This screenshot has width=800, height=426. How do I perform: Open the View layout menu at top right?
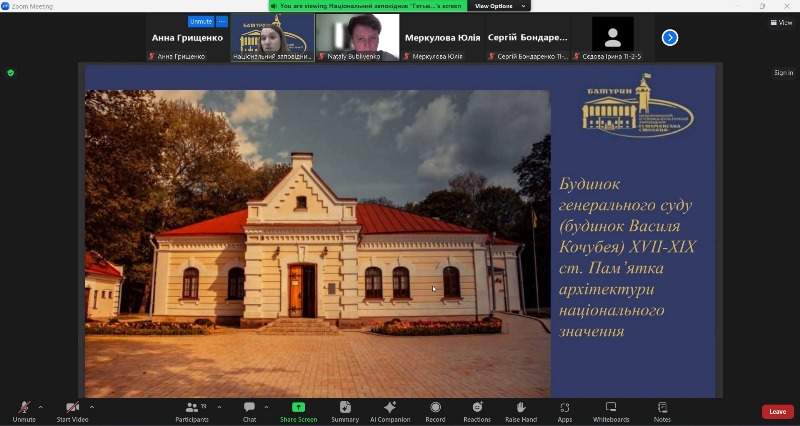point(781,22)
